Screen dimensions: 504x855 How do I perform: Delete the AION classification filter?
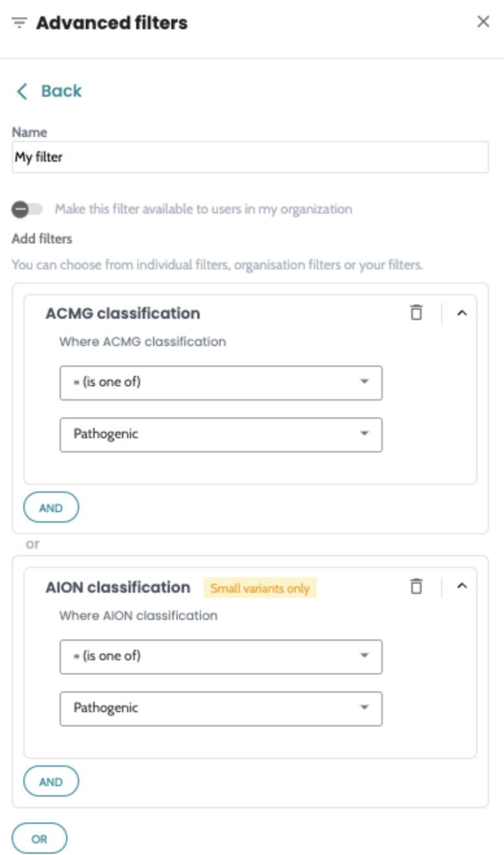click(x=416, y=587)
